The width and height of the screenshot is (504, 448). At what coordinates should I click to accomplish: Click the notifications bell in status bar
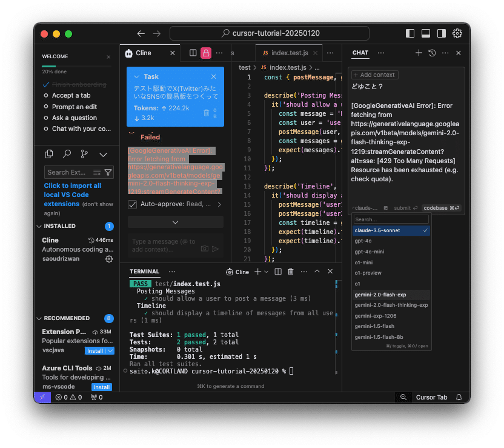(459, 397)
